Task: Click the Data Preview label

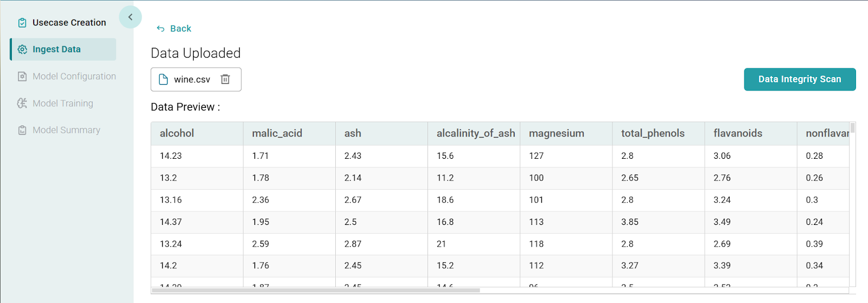Action: point(186,107)
